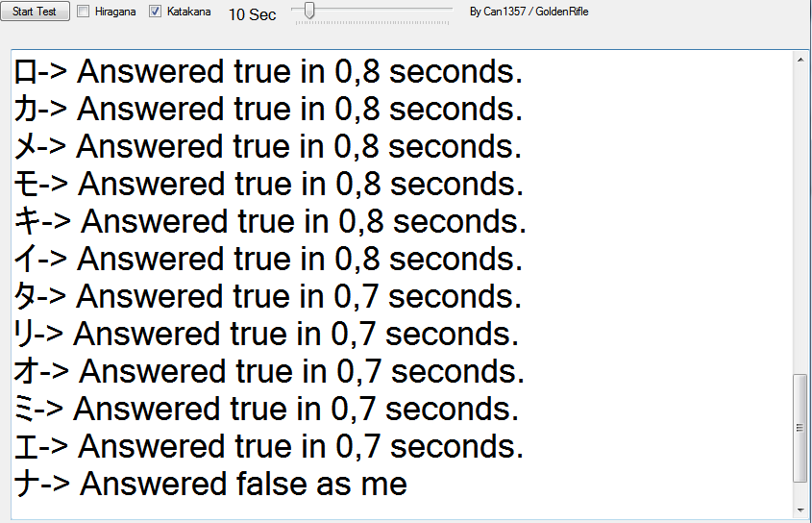Click the Start Test button
The height and width of the screenshot is (523, 812).
(35, 11)
